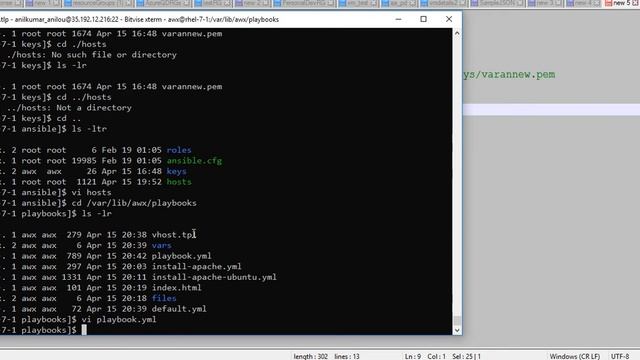Click 'ys/varannew.pem' text in Notepad++ editor
The height and width of the screenshot is (360, 640).
coord(509,75)
